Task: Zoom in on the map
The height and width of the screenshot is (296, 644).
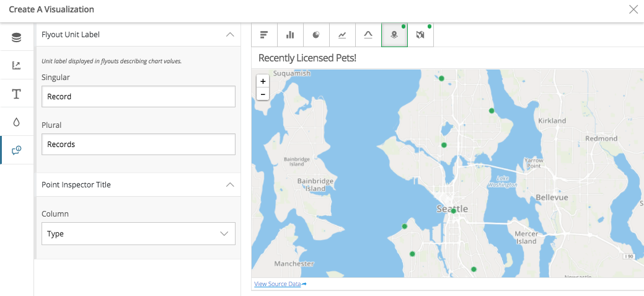Action: [263, 81]
